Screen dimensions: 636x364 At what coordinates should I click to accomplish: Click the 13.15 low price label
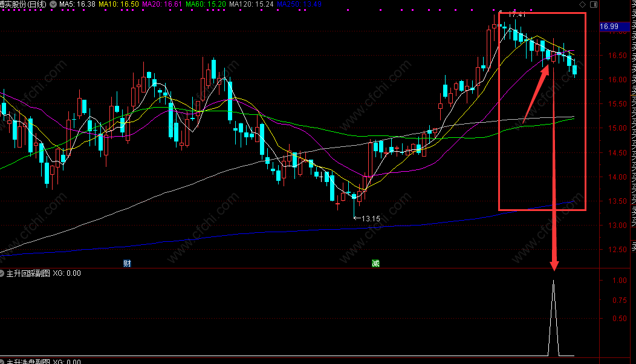[x=371, y=219]
